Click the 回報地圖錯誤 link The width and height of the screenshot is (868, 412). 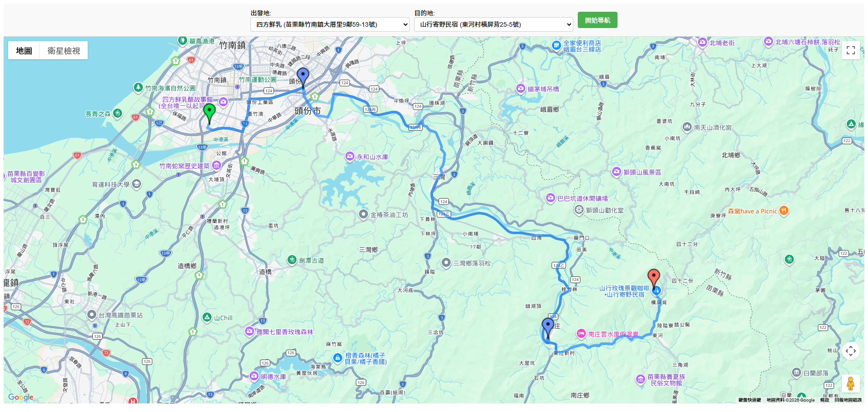point(848,400)
